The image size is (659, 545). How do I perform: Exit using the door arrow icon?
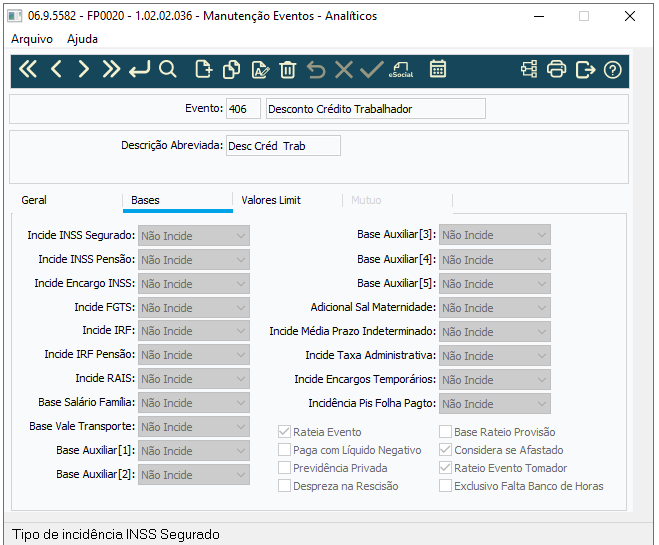pos(585,69)
